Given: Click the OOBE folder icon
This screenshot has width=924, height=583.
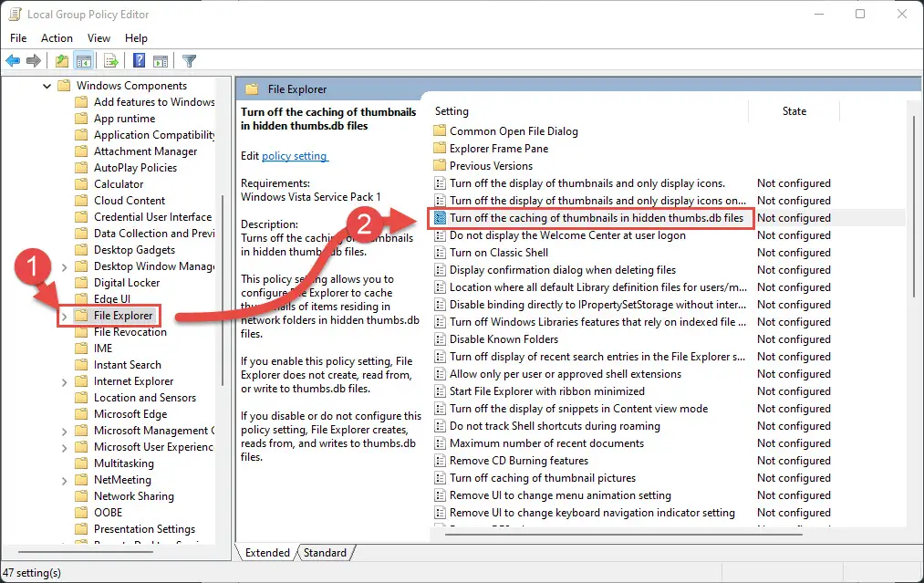Looking at the screenshot, I should [x=81, y=513].
